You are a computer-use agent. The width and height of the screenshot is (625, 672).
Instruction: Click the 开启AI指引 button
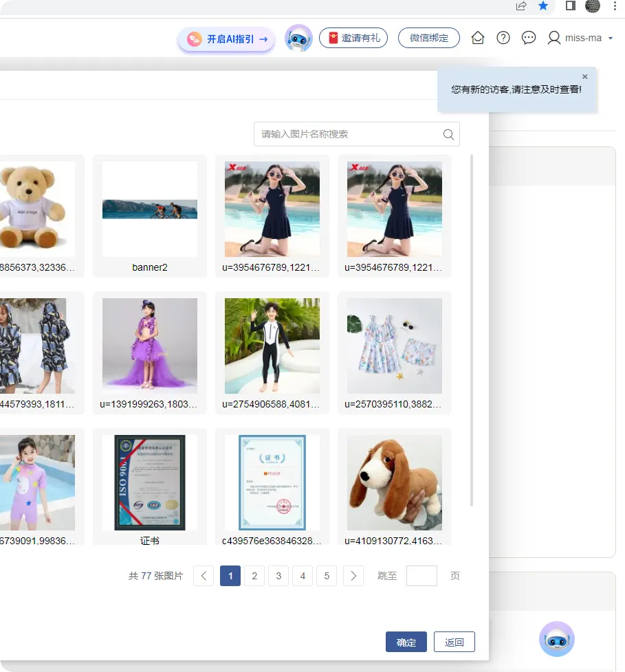click(226, 39)
